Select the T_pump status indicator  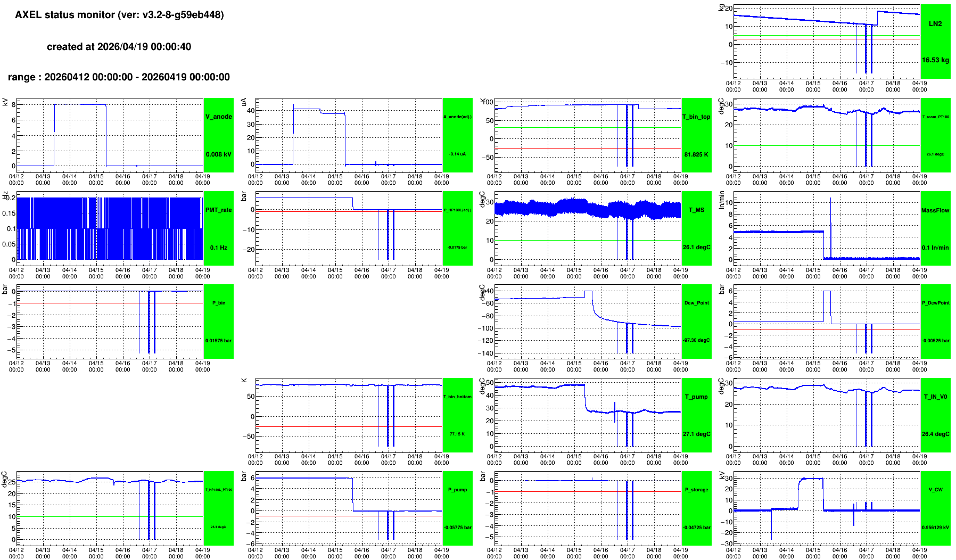click(696, 415)
